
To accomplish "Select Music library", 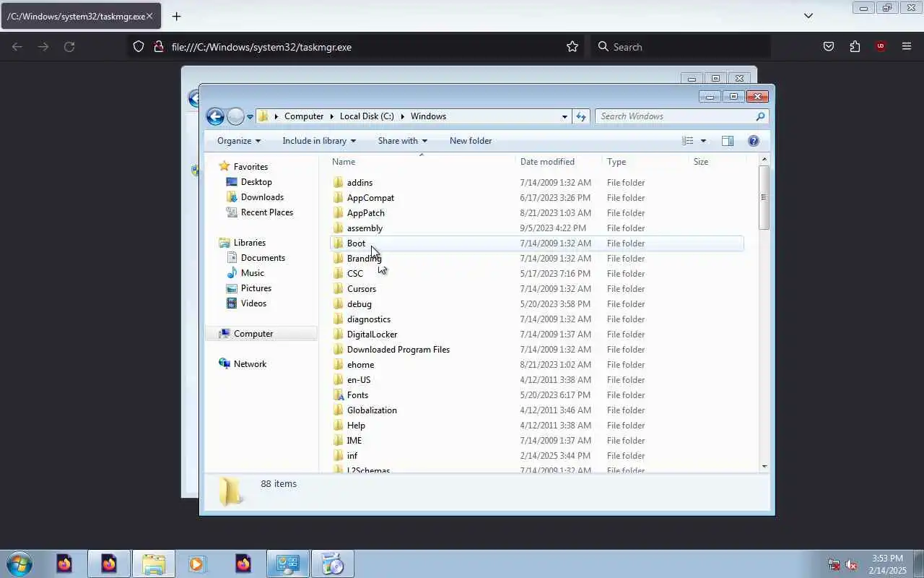I will point(253,273).
